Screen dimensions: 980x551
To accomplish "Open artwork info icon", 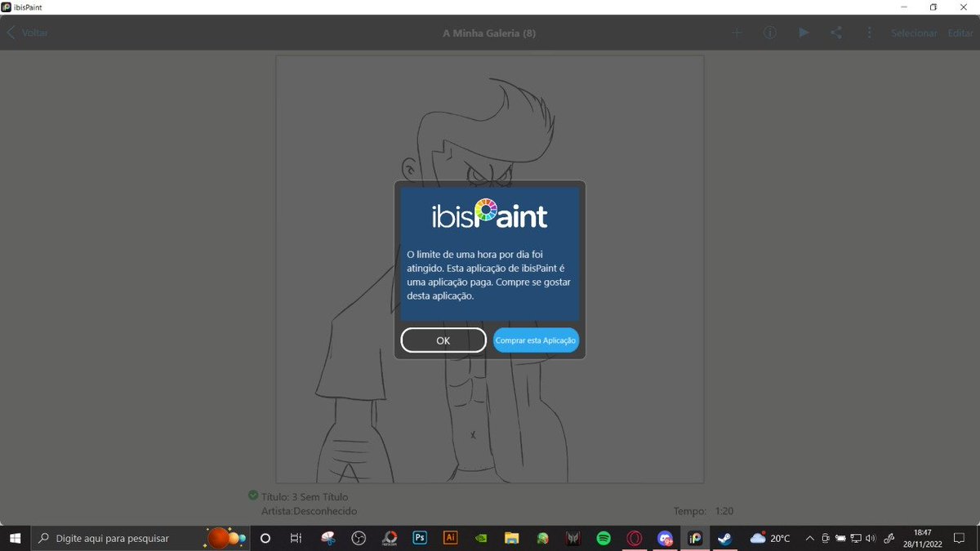I will (770, 33).
